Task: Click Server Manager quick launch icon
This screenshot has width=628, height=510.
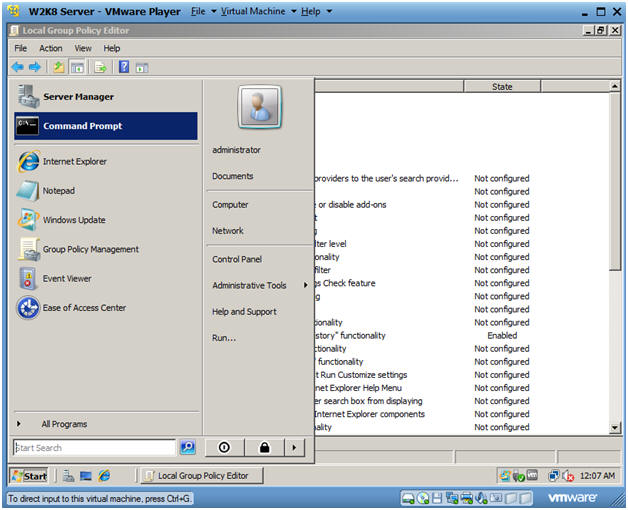Action: pos(68,476)
